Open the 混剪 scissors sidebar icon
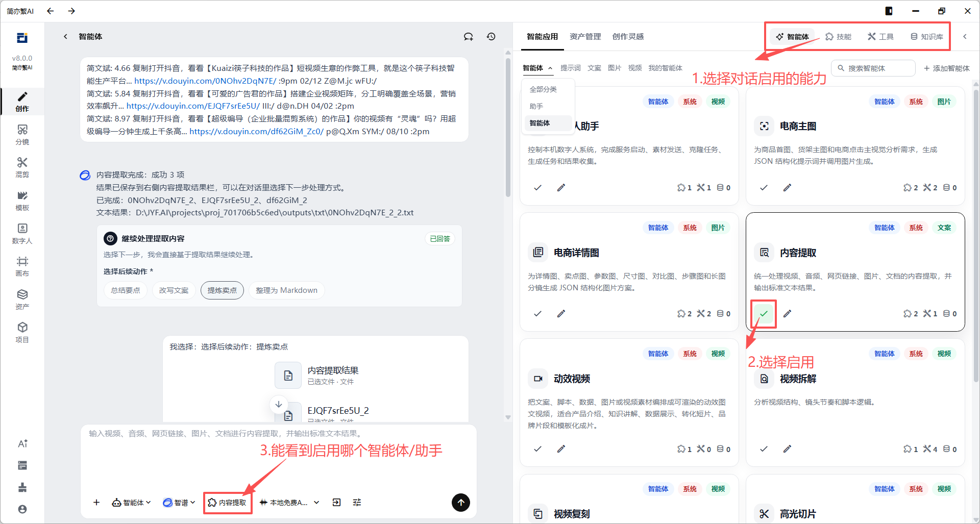Viewport: 980px width, 524px height. point(22,167)
